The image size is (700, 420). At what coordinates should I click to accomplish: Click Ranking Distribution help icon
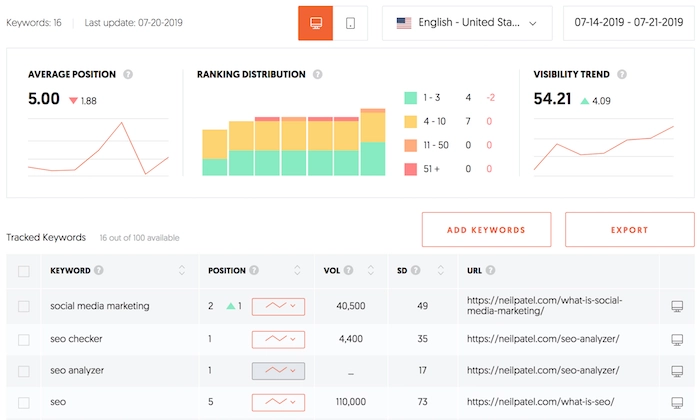pyautogui.click(x=317, y=74)
